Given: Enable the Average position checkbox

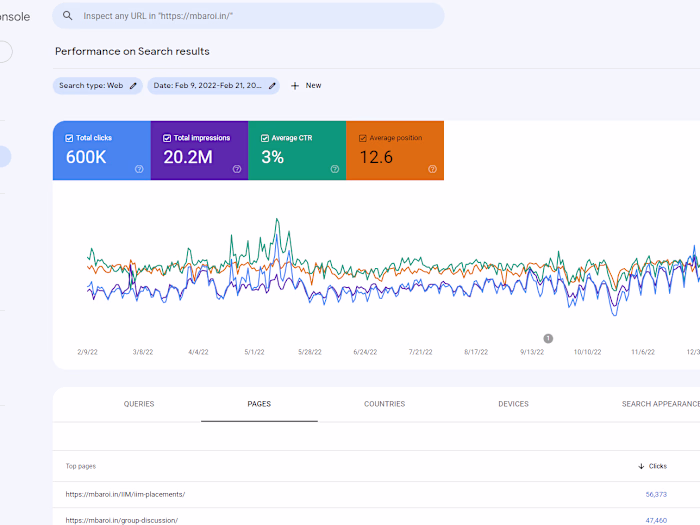Looking at the screenshot, I should tap(362, 138).
